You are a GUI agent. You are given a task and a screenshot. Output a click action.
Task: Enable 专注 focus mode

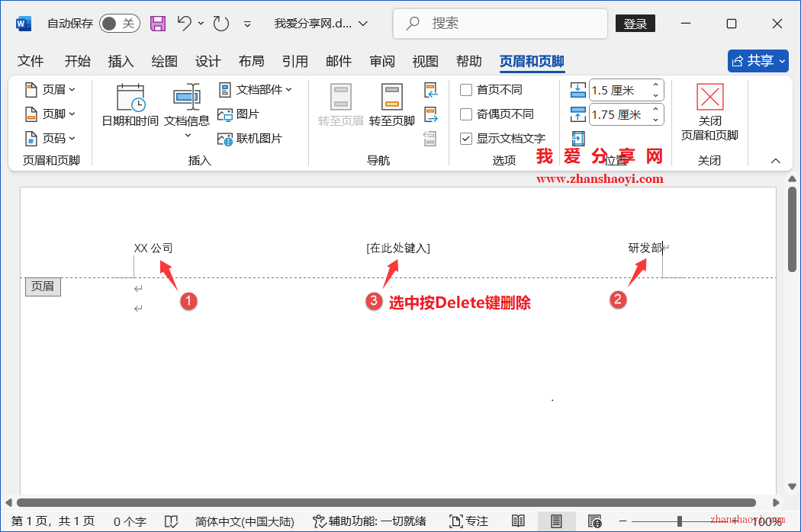[469, 521]
